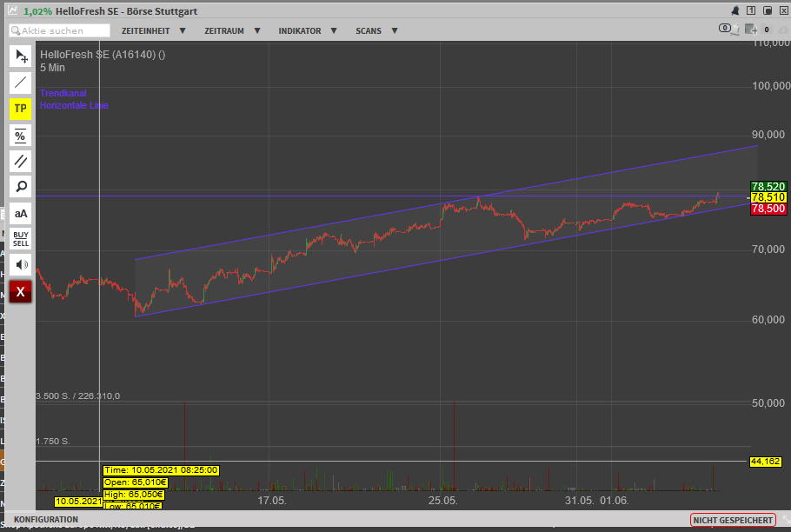Click the detach window icon in the title bar
The height and width of the screenshot is (532, 791).
point(768,10)
